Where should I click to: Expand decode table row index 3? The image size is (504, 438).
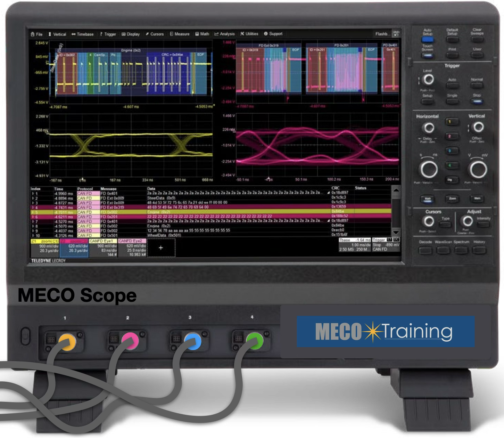coord(33,203)
